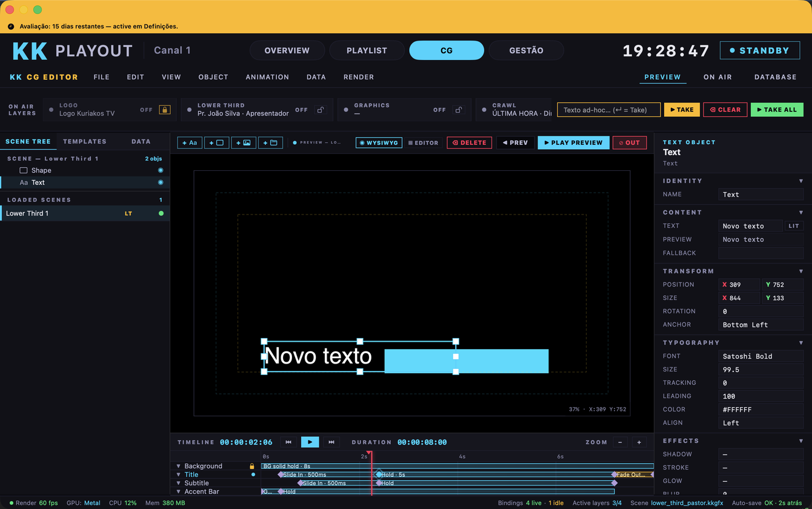812x509 pixels.
Task: Add a new group folder object
Action: tap(270, 142)
